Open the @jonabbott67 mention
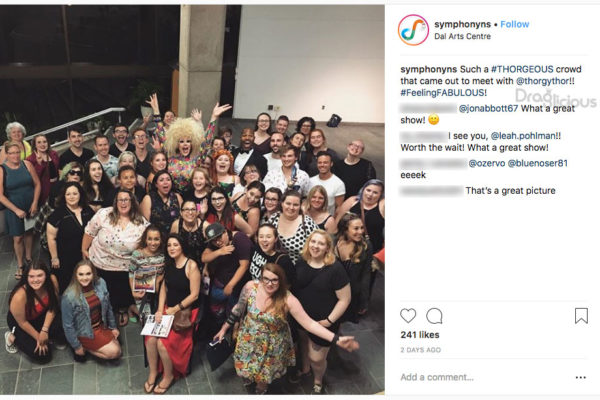The image size is (600, 400). (x=488, y=108)
